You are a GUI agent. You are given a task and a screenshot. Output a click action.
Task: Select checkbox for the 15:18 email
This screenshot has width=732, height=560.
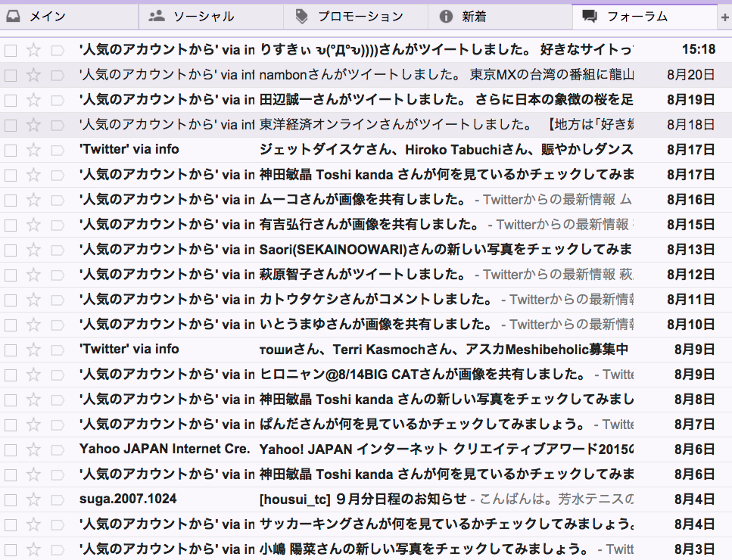[11, 50]
